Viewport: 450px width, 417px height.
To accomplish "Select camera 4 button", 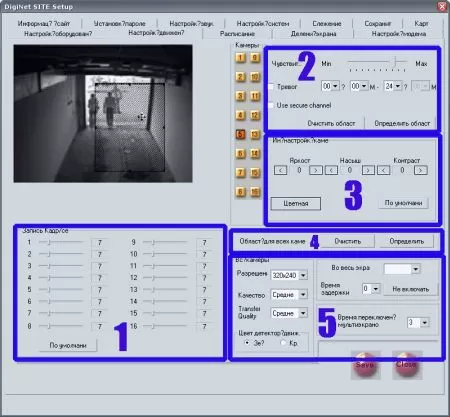I will [240, 115].
